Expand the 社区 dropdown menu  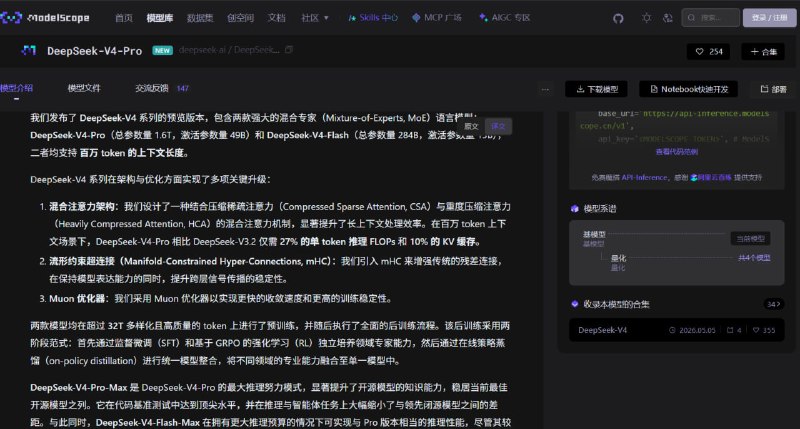[315, 18]
